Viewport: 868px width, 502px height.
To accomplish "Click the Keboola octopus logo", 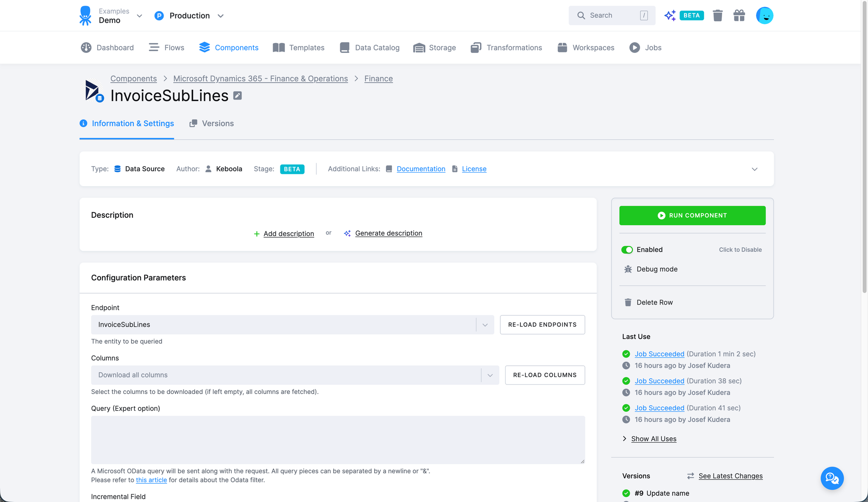I will (85, 16).
